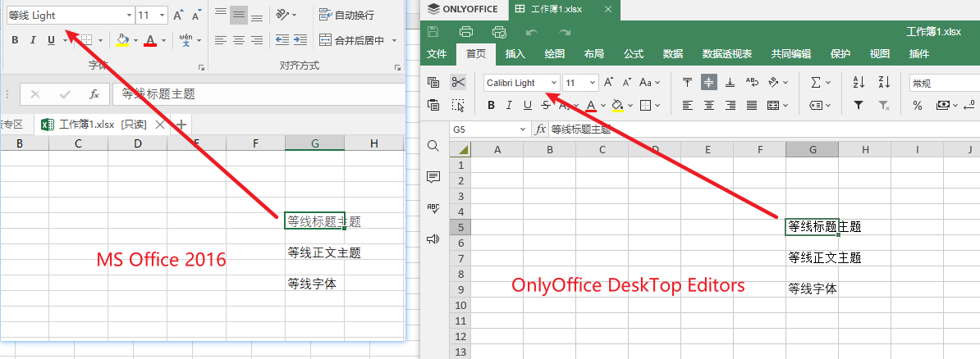Toggle Bold in the OnlyOffice toolbar

(492, 106)
